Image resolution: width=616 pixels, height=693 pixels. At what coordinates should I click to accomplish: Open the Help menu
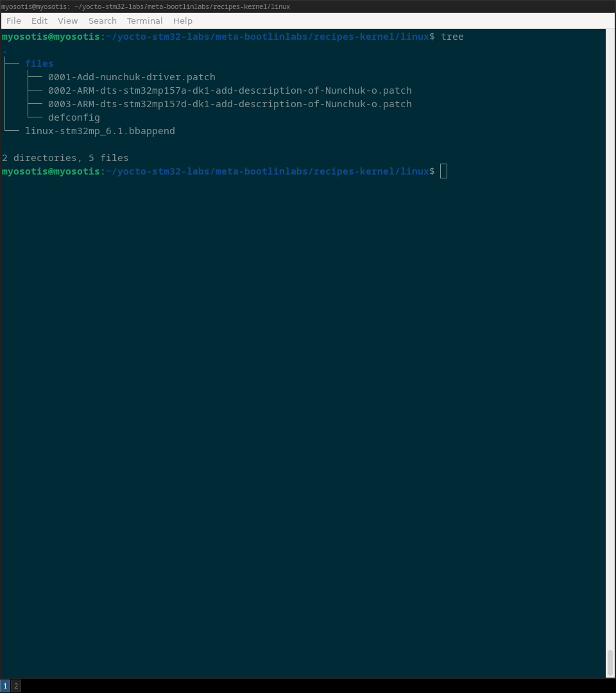pos(183,21)
